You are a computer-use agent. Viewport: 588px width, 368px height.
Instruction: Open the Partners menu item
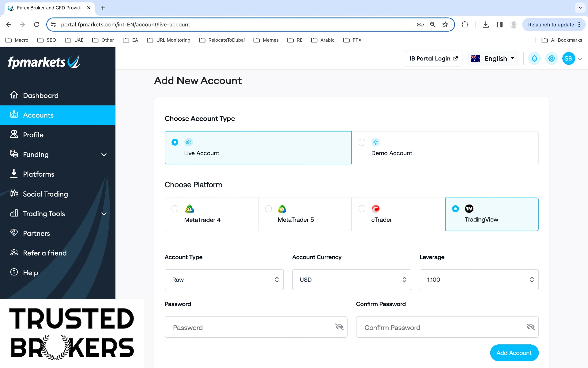tap(58, 233)
